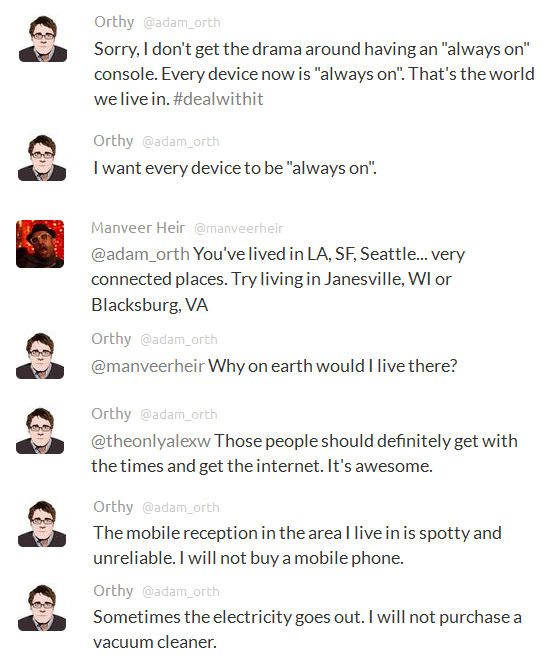Click the Manveer Heir display name
The image size is (550, 662).
138,228
